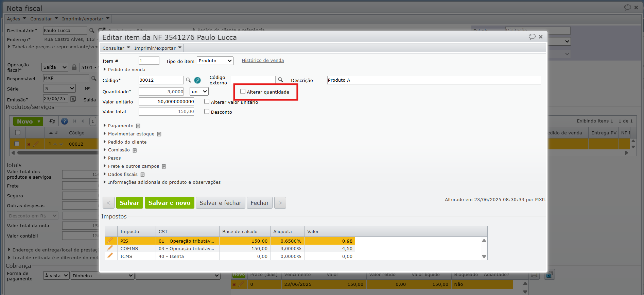Click the comment bubble icon in the Editar item dialog

[532, 37]
